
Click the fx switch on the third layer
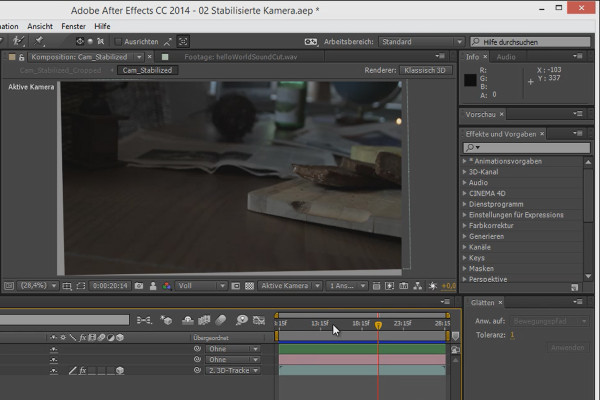click(x=83, y=371)
